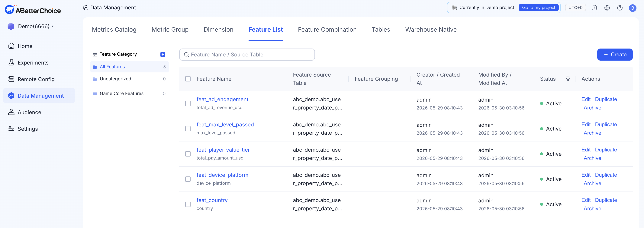
Task: Focus the Feature Name / Source Table search
Action: (x=247, y=54)
